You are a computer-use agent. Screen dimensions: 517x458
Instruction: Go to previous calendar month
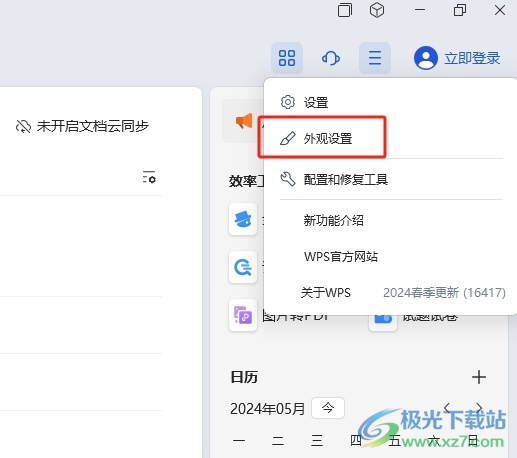[x=447, y=407]
